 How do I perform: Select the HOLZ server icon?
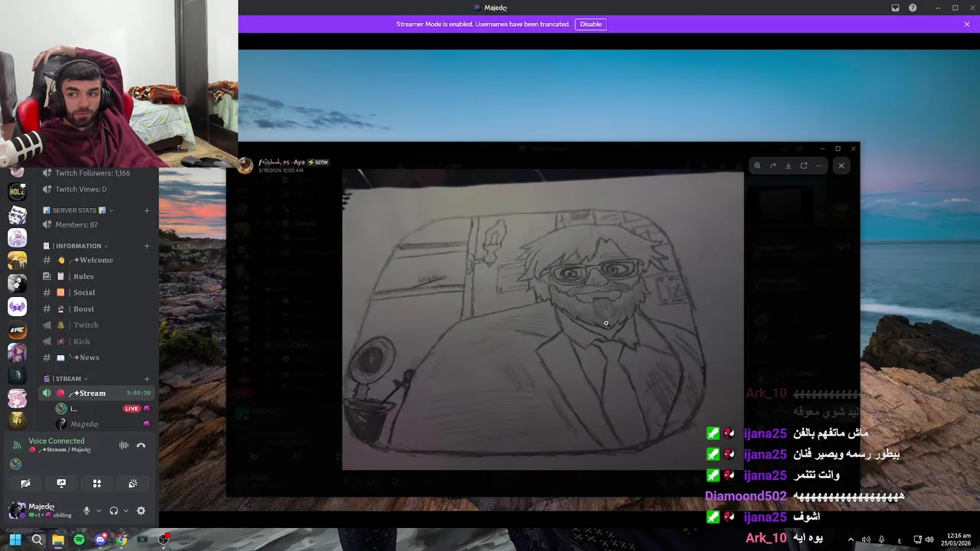click(17, 191)
